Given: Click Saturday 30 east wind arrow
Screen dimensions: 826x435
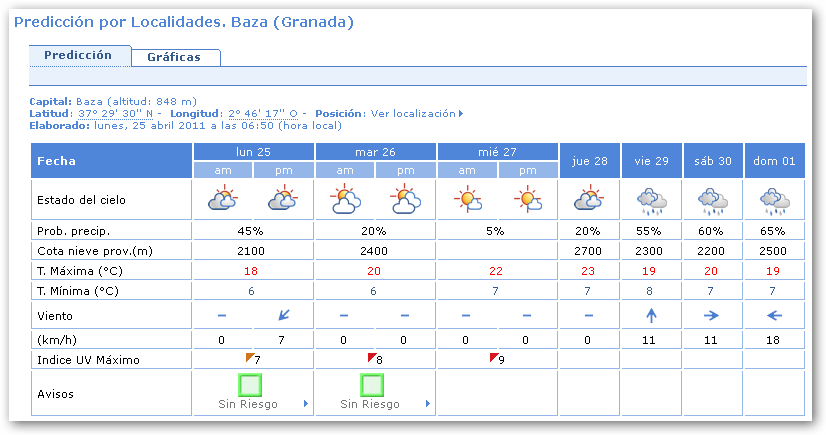Looking at the screenshot, I should 712,315.
